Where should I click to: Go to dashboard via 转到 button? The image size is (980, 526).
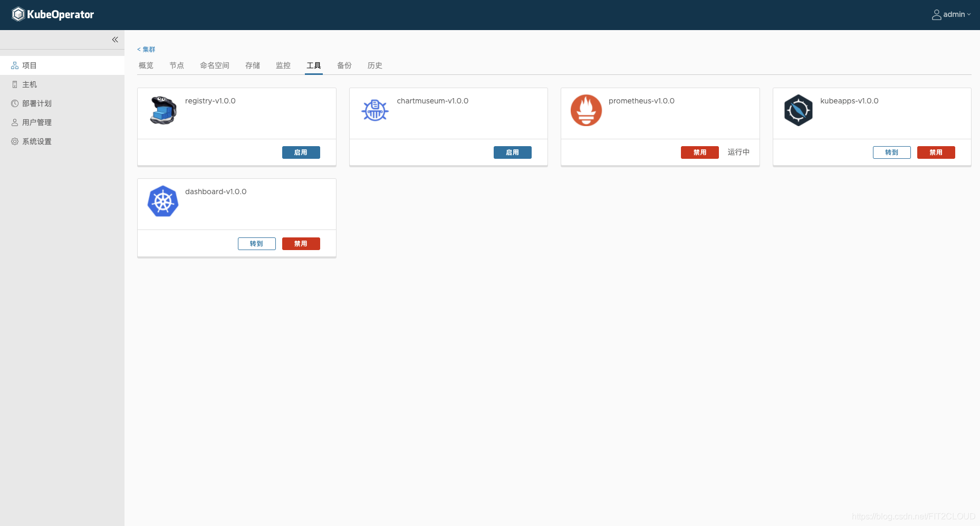[257, 244]
